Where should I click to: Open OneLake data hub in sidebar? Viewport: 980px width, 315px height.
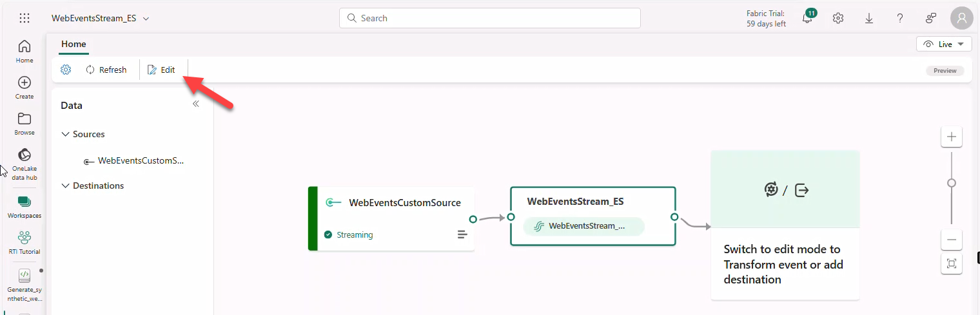click(x=24, y=164)
